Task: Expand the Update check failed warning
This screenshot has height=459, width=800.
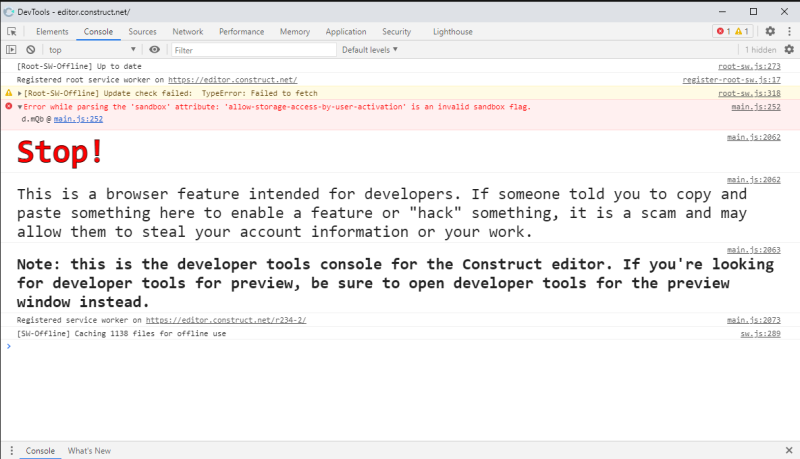Action: click(x=20, y=93)
